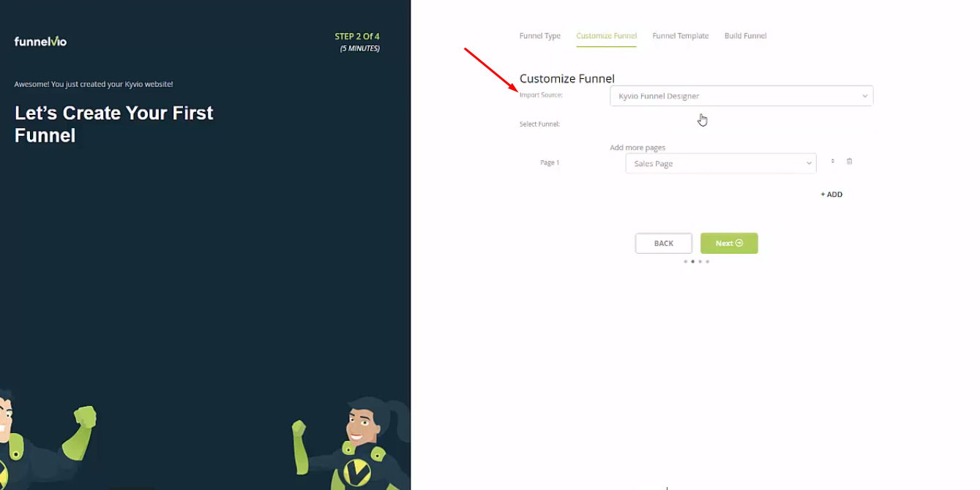Delete Page 1 with the trash icon

(849, 161)
